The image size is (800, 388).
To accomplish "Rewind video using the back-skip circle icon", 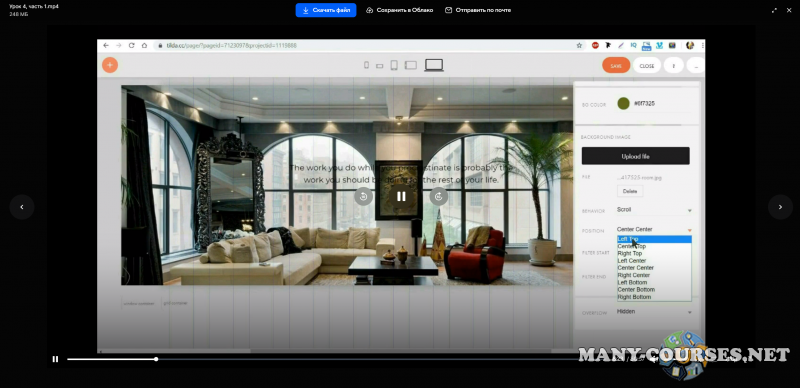I will coord(363,196).
